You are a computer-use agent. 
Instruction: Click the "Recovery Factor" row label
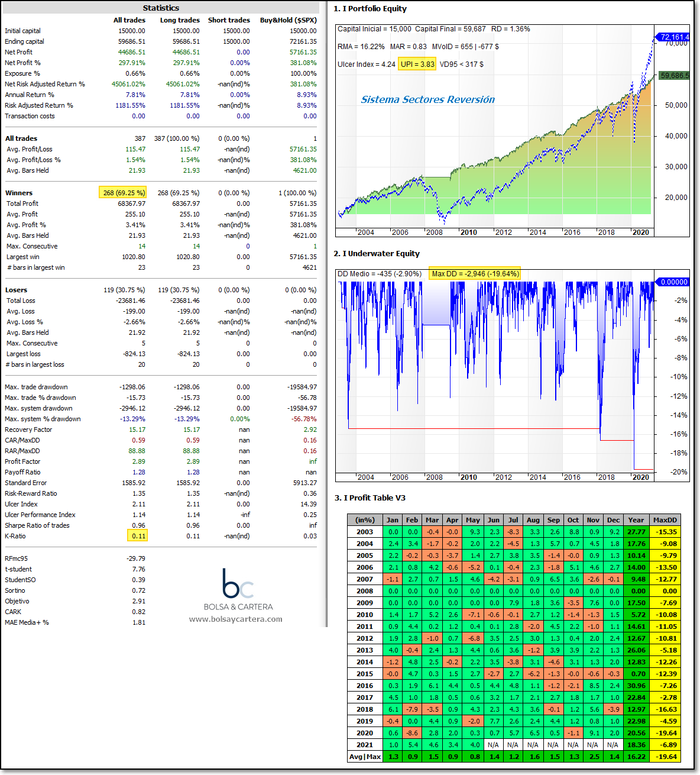click(28, 430)
